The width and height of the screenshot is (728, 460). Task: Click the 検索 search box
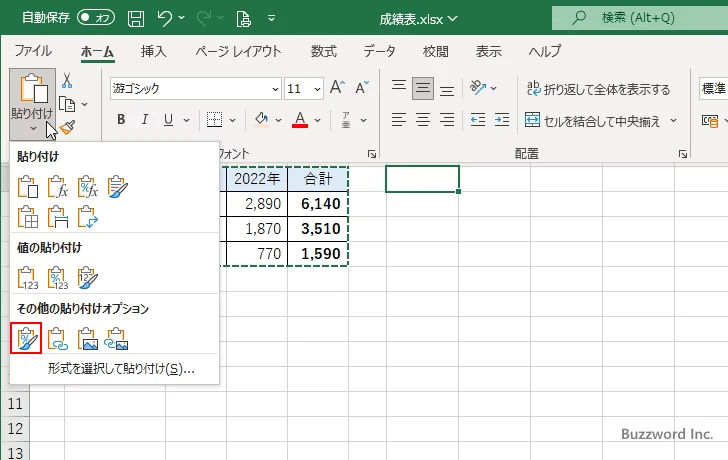tap(640, 18)
